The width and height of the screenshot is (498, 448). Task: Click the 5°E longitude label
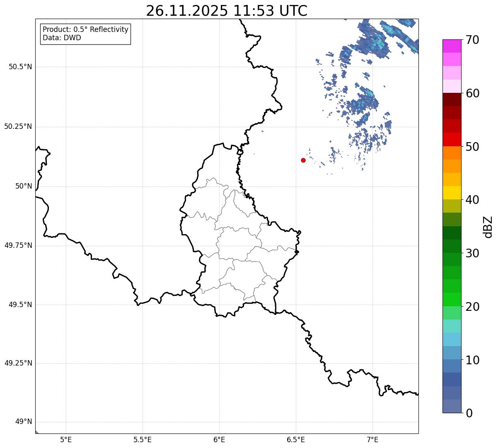pos(66,440)
